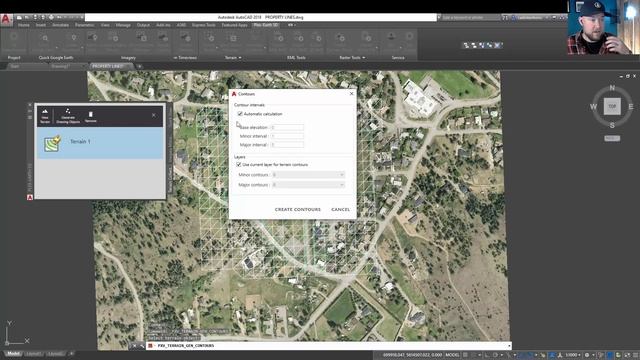Image resolution: width=640 pixels, height=360 pixels.
Task: Toggle Automatic calculation checkbox
Action: coord(240,114)
